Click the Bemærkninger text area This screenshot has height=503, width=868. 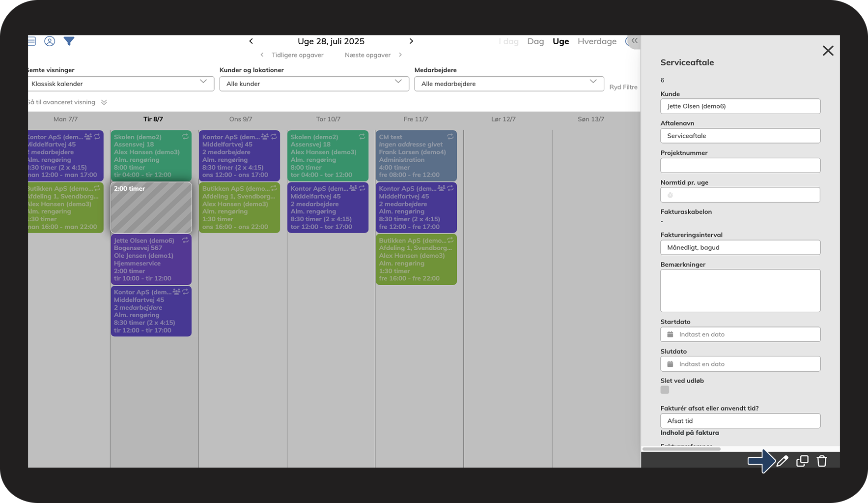[740, 291]
